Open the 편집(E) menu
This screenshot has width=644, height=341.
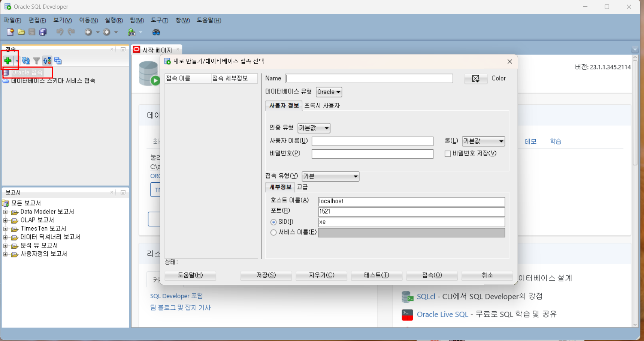click(x=37, y=20)
